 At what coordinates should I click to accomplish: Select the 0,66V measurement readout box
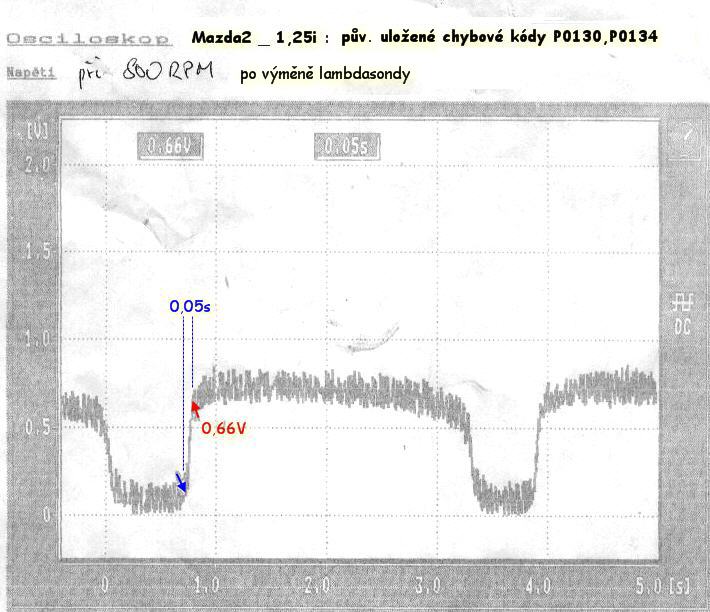tap(170, 147)
